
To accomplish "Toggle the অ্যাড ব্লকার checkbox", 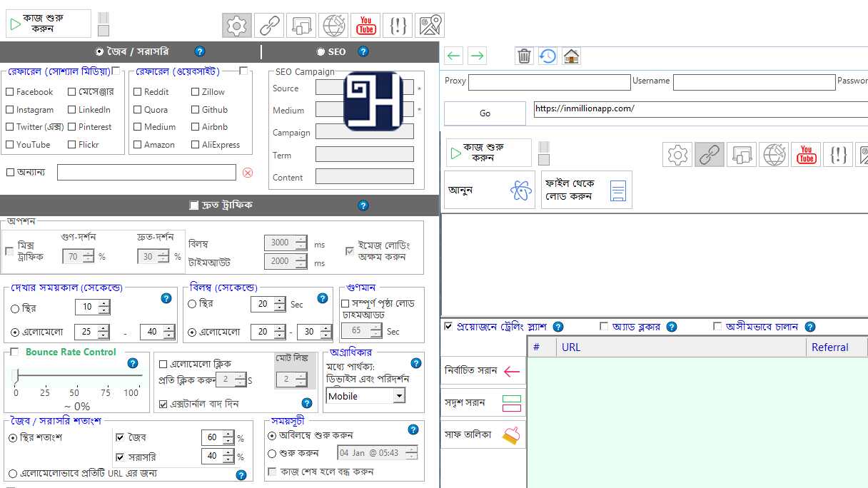I will pyautogui.click(x=605, y=327).
